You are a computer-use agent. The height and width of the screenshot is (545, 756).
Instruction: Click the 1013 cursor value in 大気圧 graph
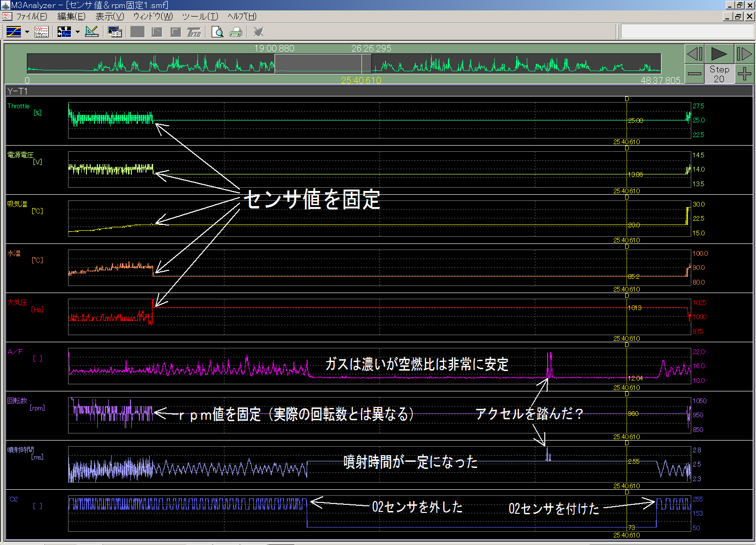point(635,308)
